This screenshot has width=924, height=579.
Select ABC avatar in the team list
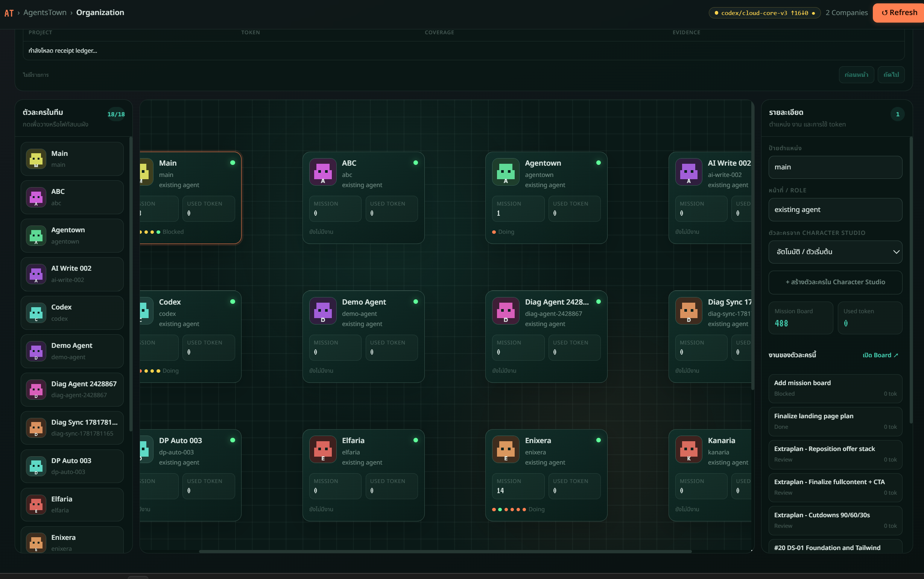coord(36,197)
